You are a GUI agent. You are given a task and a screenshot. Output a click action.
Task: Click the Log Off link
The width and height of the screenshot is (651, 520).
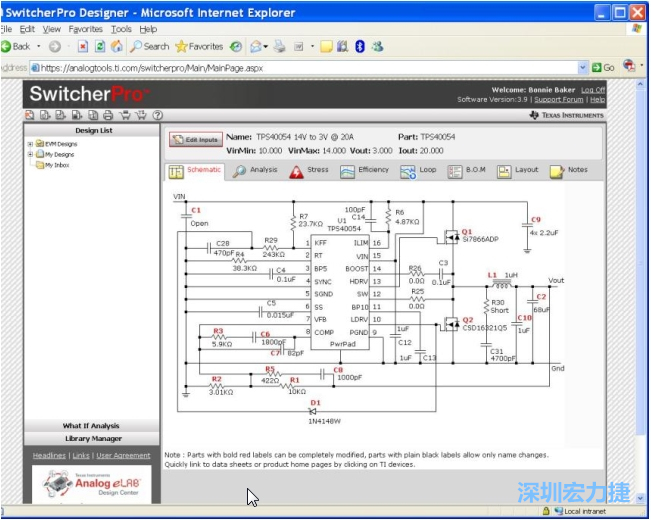[594, 90]
